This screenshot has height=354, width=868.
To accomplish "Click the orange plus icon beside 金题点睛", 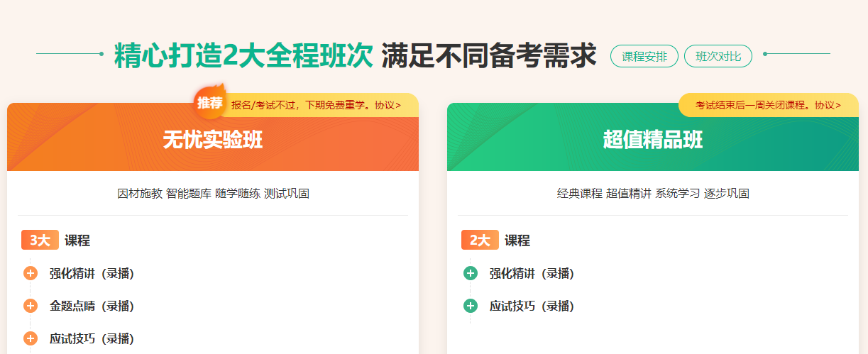I will (31, 306).
